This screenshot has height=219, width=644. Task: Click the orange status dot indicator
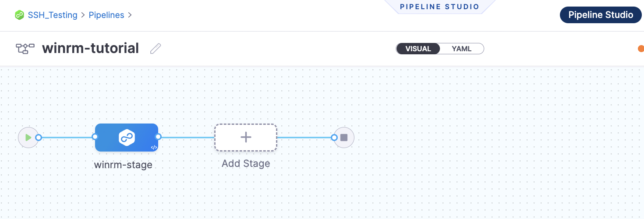[641, 49]
